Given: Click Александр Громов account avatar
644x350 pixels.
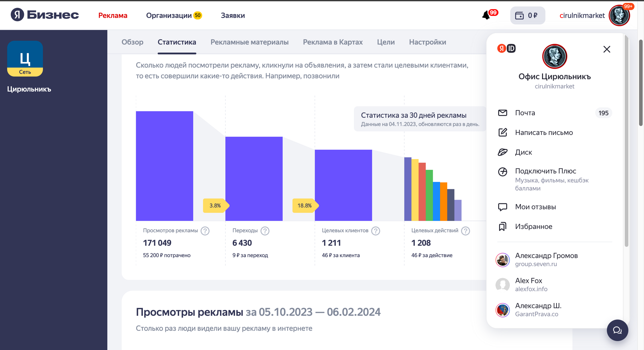Looking at the screenshot, I should coord(502,260).
